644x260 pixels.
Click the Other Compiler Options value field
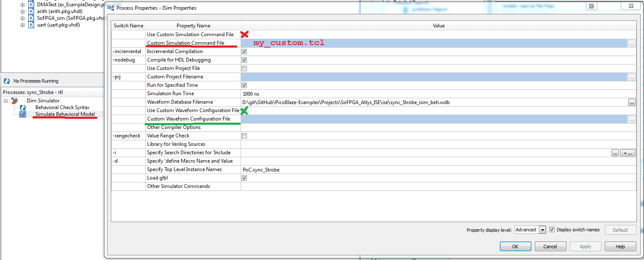[x=438, y=127]
